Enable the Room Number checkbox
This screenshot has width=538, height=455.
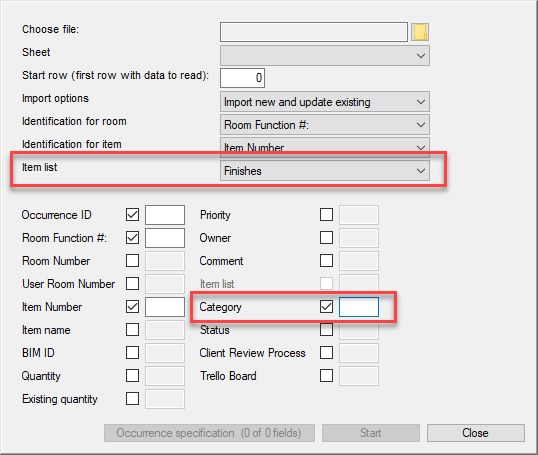pyautogui.click(x=132, y=261)
